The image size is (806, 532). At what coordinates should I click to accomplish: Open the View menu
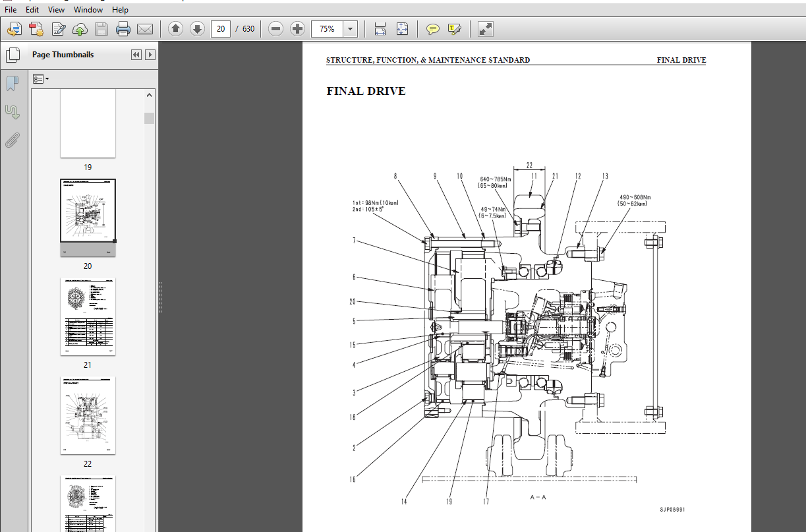point(57,10)
